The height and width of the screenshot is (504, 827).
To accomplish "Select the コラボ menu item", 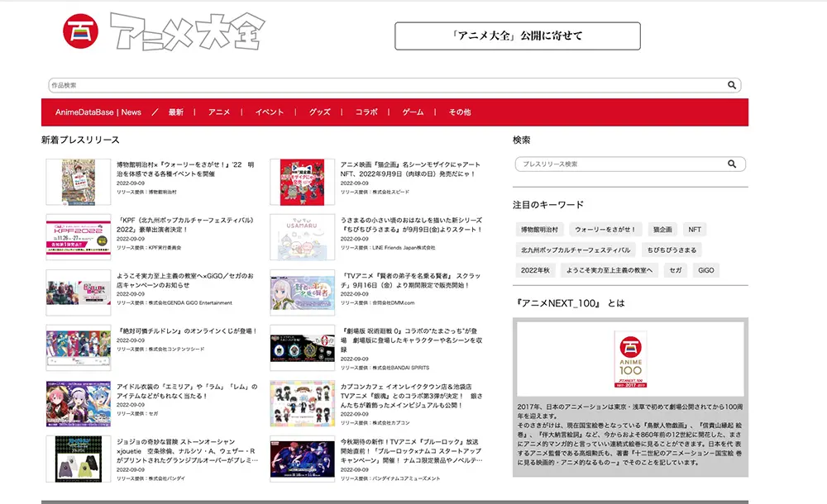I will [366, 112].
